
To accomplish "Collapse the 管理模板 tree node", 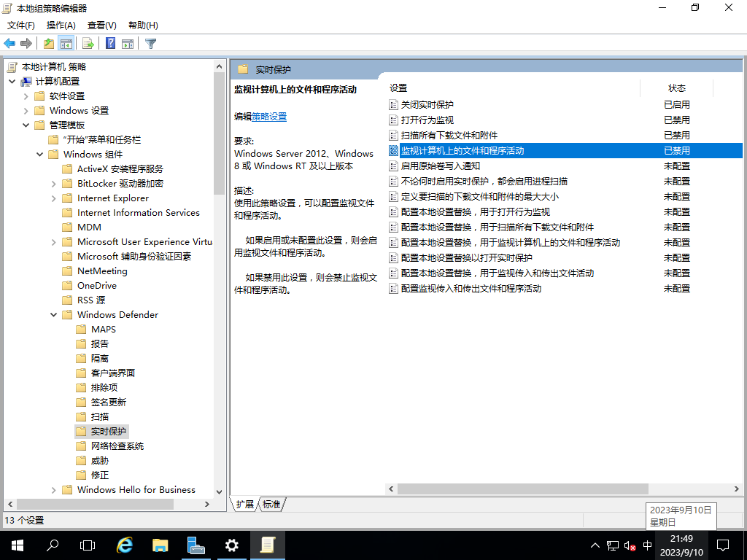I will (x=26, y=125).
